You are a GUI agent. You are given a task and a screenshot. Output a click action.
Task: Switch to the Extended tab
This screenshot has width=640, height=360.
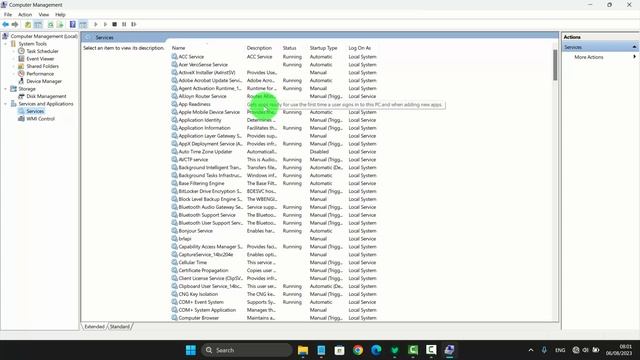[x=94, y=327]
